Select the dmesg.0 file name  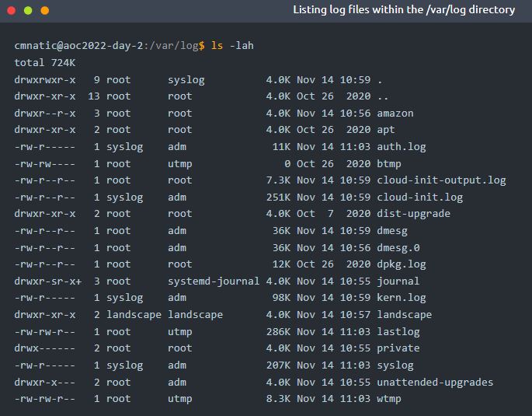point(398,247)
